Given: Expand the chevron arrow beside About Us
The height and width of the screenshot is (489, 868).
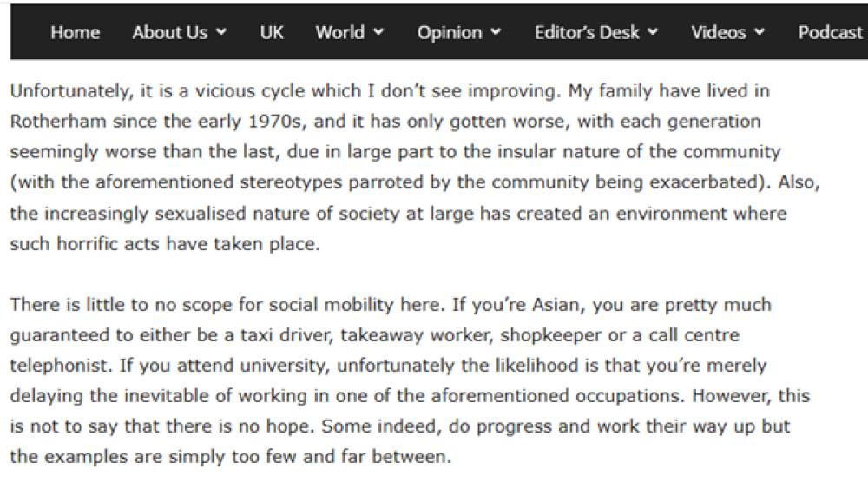Looking at the screenshot, I should (221, 33).
